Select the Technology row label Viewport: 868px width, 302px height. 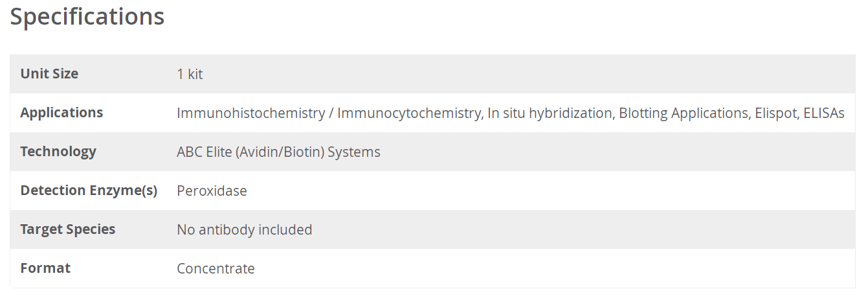pyautogui.click(x=58, y=152)
